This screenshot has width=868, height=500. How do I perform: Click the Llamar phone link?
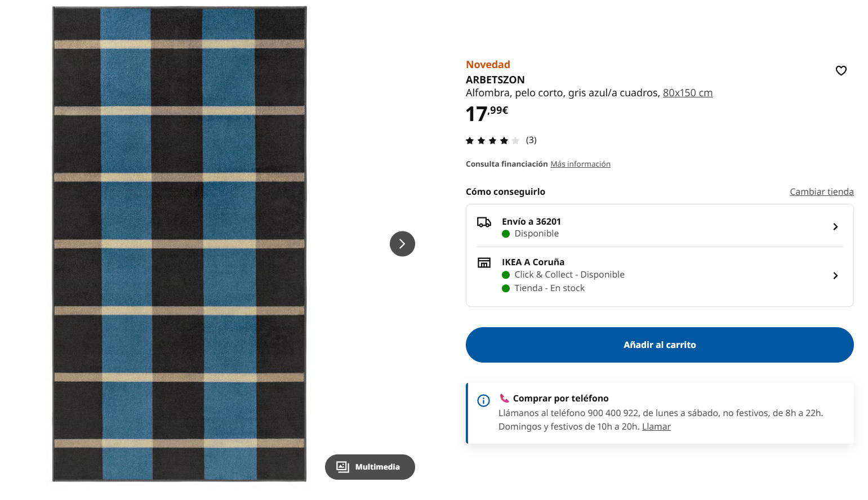pos(656,426)
